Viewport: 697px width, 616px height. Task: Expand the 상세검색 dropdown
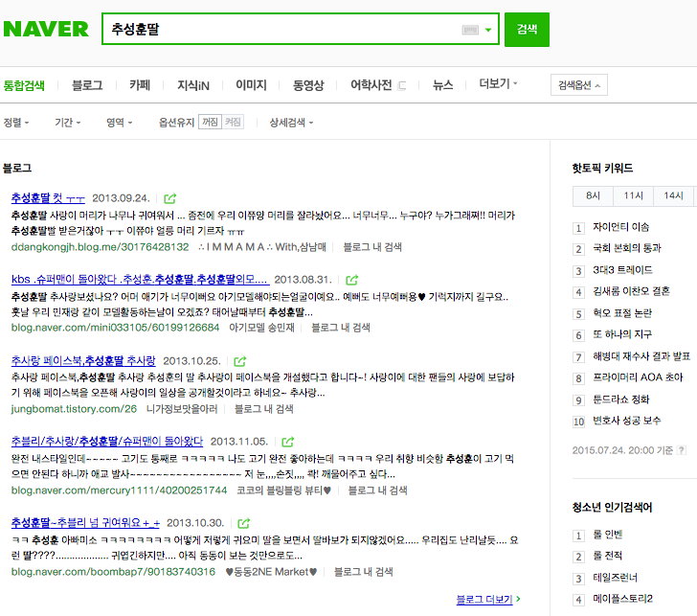point(291,123)
